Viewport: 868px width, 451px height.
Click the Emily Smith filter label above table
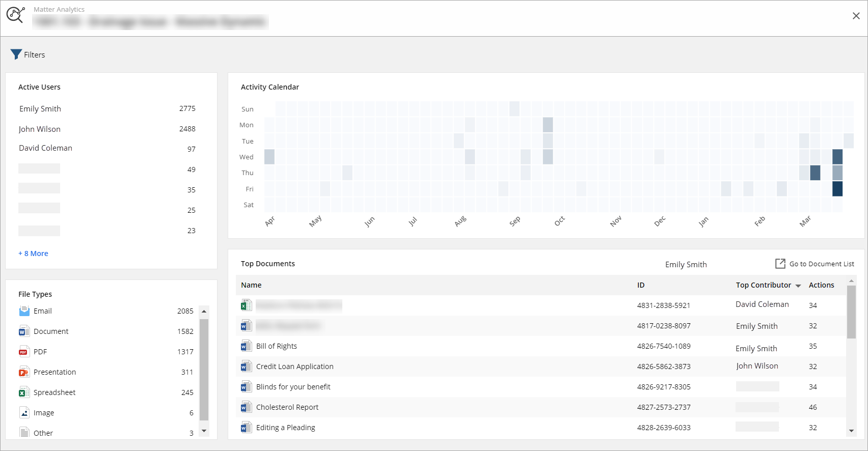point(686,265)
